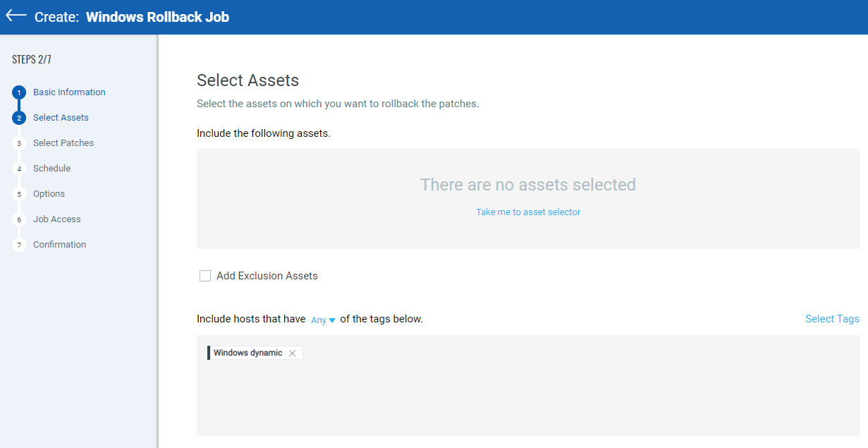Expand the blue caret next to Any

(x=332, y=320)
